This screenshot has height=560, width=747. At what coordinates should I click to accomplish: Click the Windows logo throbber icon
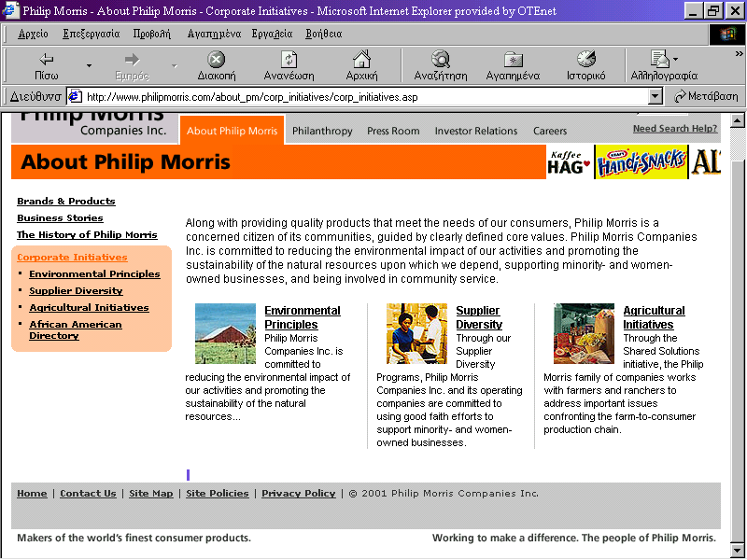pos(727,35)
